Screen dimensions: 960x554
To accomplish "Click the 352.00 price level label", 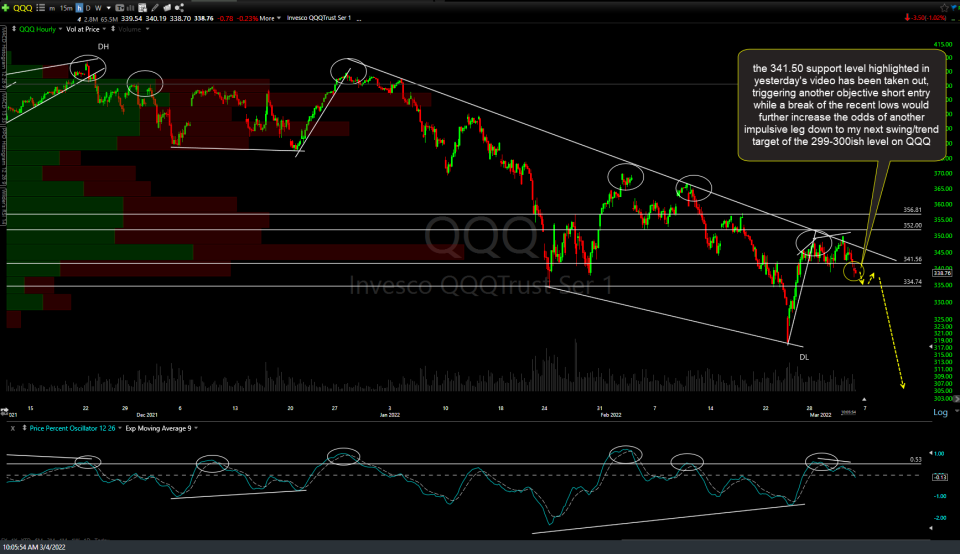I will 912,225.
